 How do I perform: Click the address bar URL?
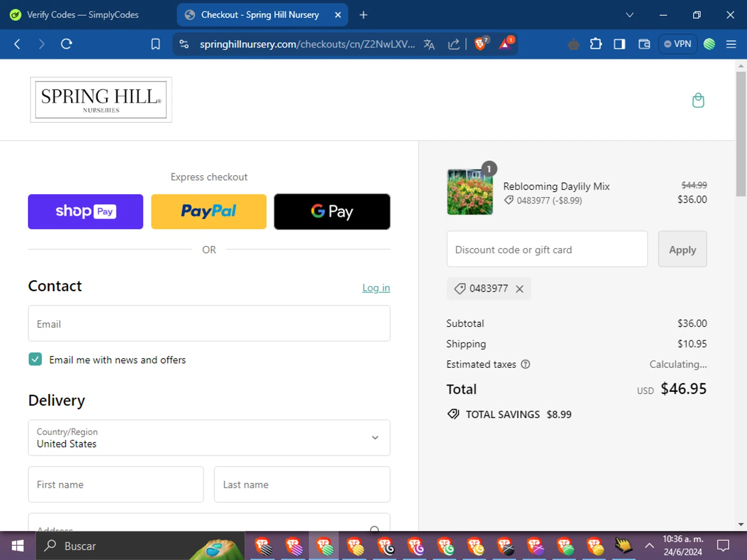pyautogui.click(x=307, y=44)
